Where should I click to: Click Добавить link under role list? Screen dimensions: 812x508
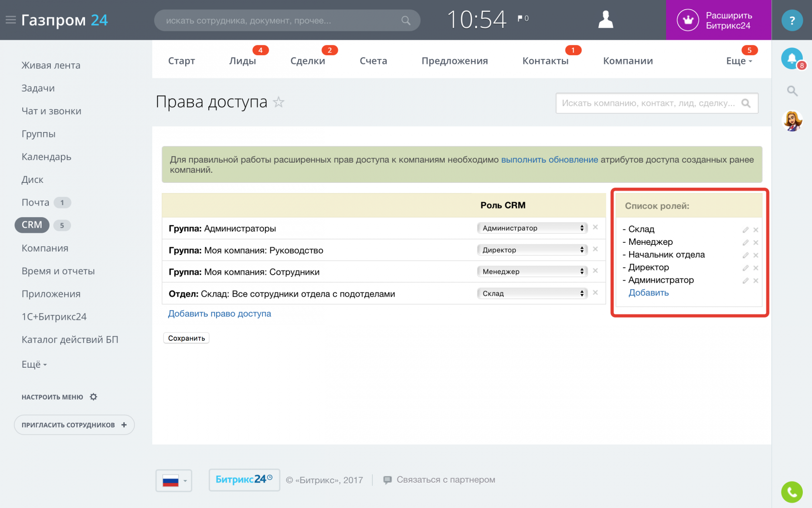pyautogui.click(x=649, y=293)
